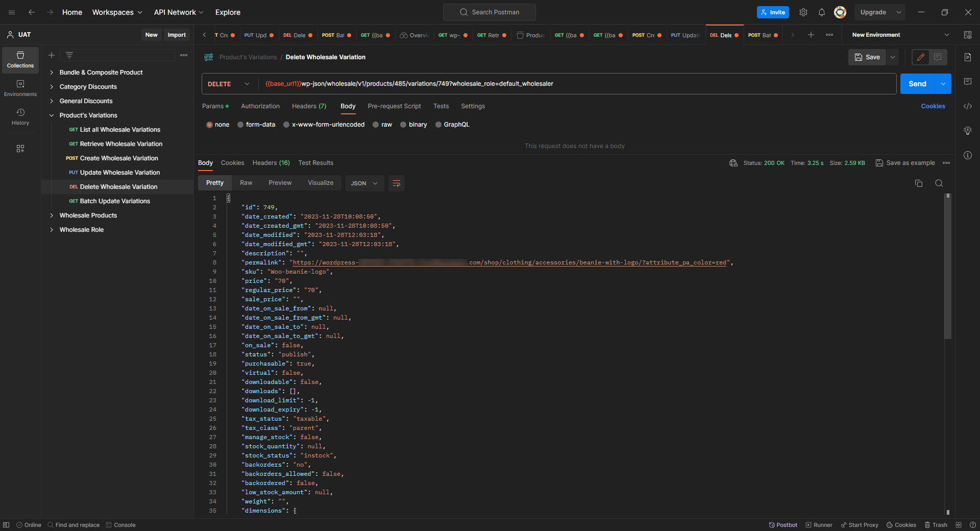This screenshot has width=980, height=531.
Task: Open notifications bell icon
Action: tap(822, 12)
